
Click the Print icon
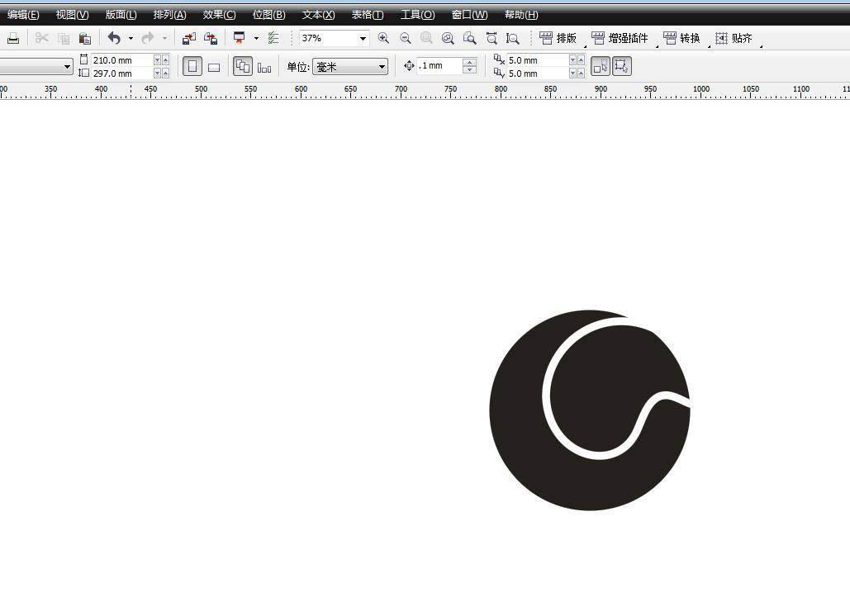coord(12,38)
